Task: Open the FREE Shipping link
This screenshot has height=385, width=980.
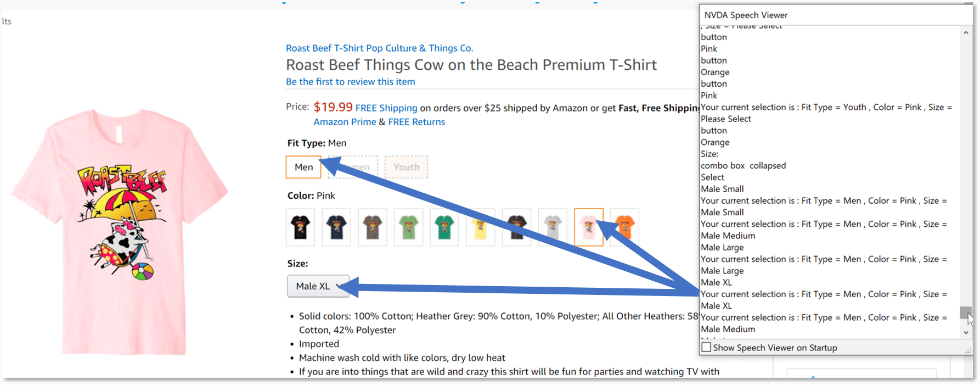Action: (386, 108)
